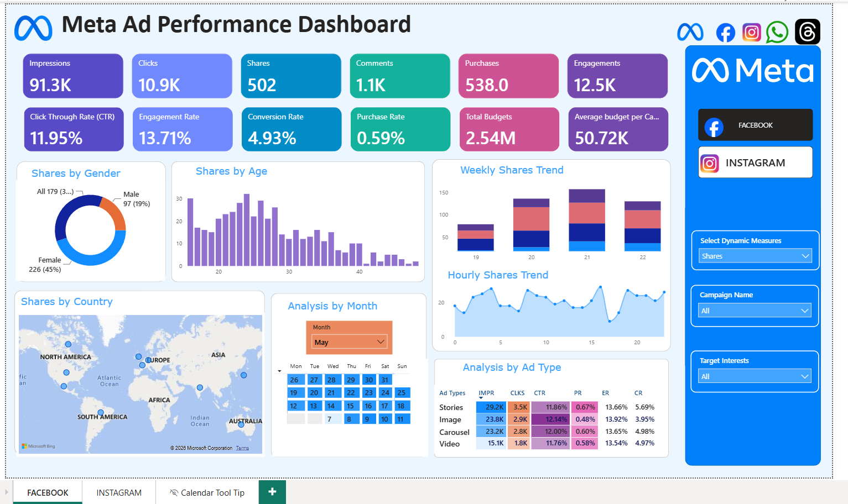Select the INSTAGRAM navigation button

pos(755,162)
